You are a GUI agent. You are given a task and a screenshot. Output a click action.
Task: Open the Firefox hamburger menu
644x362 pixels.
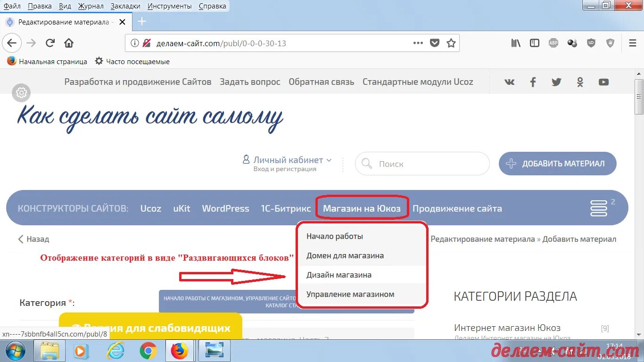[633, 43]
